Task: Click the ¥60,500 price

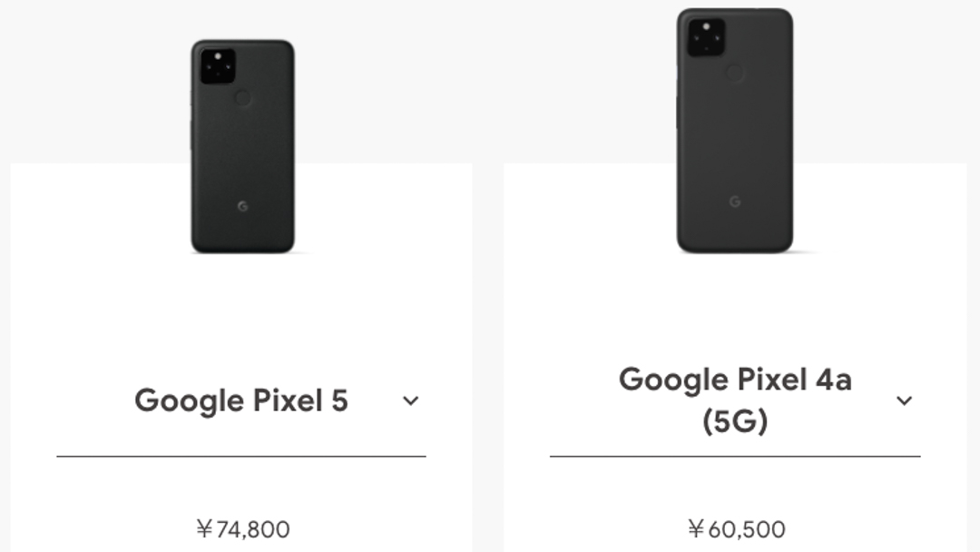Action: (x=736, y=528)
